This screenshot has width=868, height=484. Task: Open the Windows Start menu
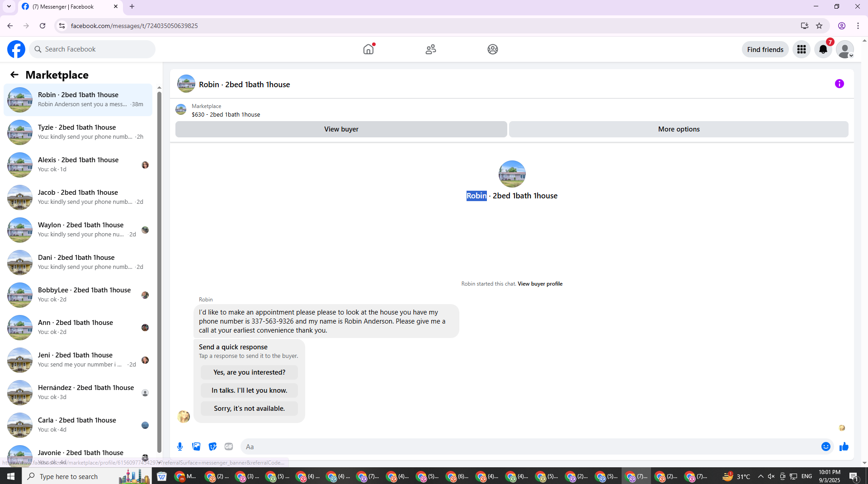tap(11, 476)
